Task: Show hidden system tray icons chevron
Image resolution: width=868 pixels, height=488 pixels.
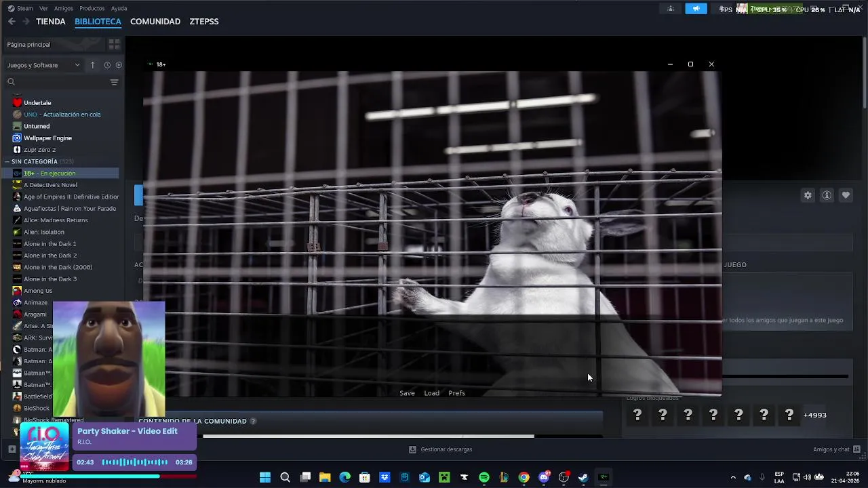Action: pyautogui.click(x=733, y=477)
